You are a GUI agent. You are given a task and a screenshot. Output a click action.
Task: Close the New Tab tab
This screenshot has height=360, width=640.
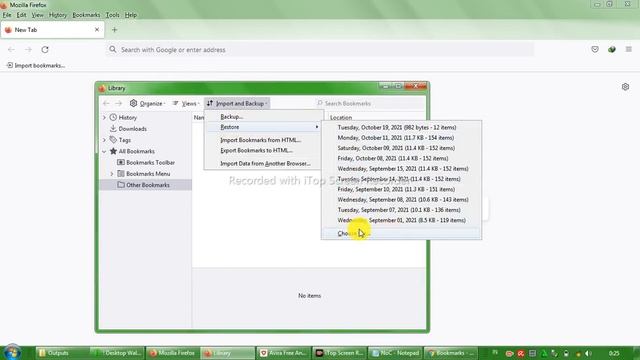[97, 30]
